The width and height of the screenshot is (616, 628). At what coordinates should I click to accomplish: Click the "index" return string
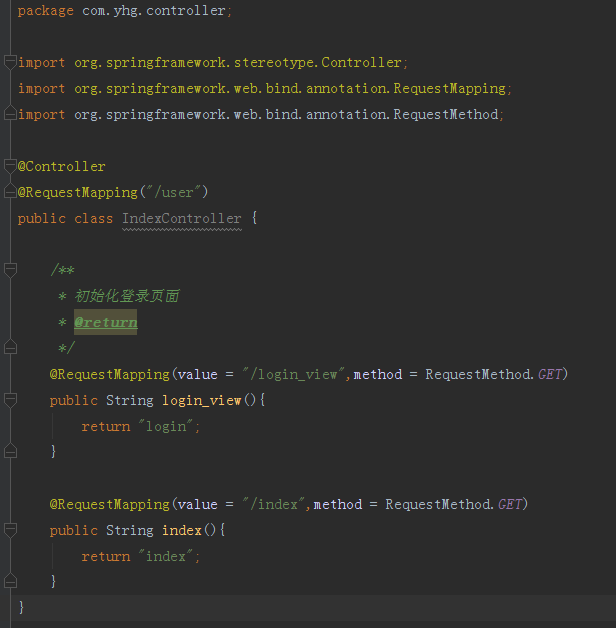point(166,556)
